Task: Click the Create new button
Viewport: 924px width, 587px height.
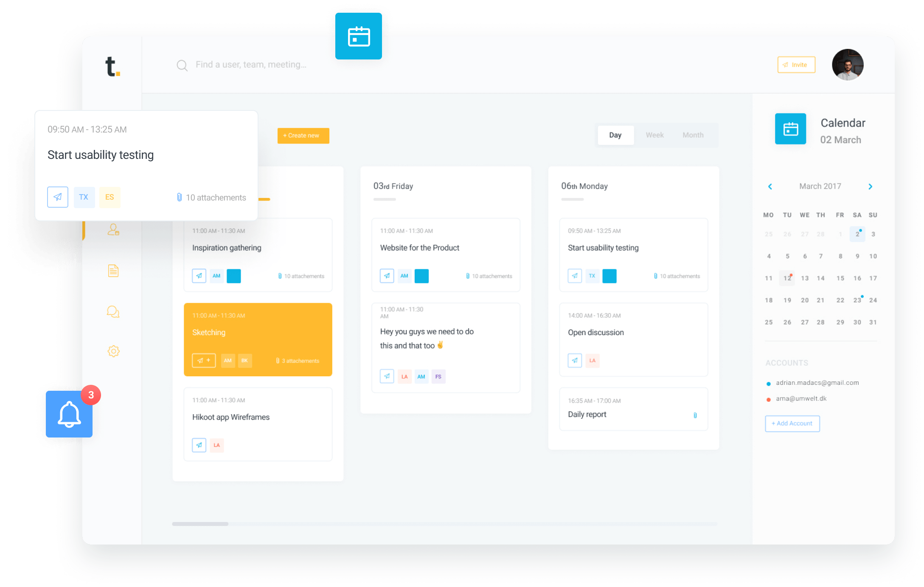Action: pos(303,135)
